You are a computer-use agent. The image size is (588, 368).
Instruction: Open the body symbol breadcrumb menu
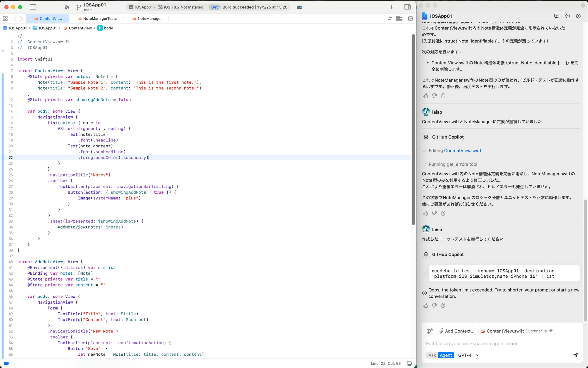coord(108,28)
